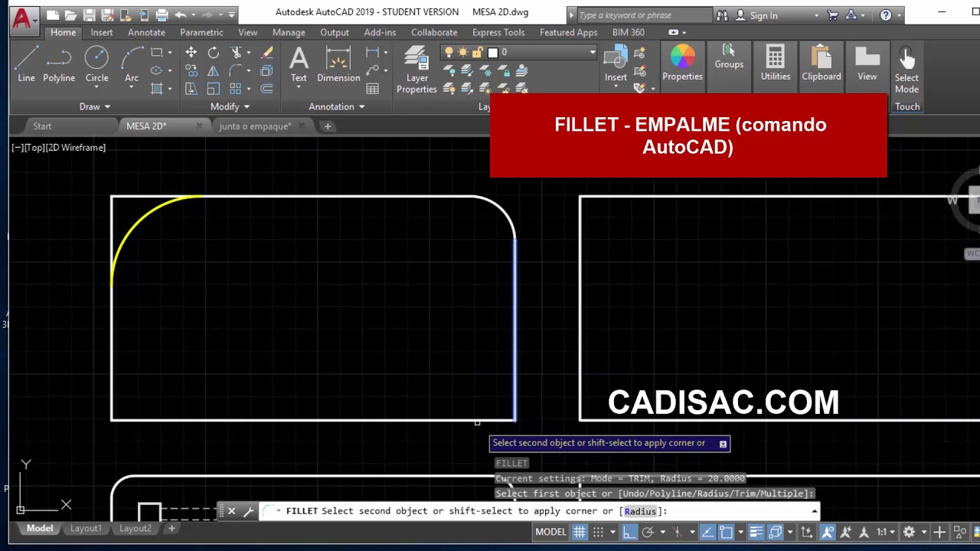Open the Parametric ribbon tab
Viewport: 980px width, 551px height.
pos(201,32)
